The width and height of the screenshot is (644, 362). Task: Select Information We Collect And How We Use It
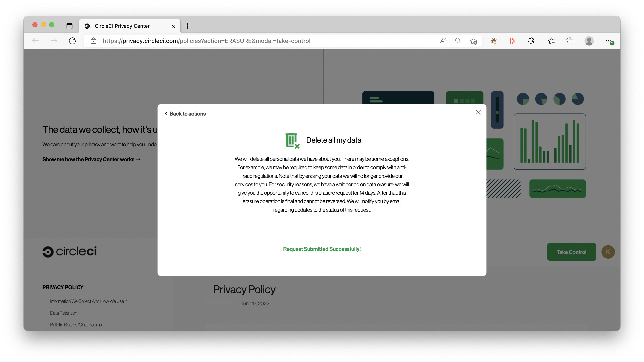click(x=88, y=301)
